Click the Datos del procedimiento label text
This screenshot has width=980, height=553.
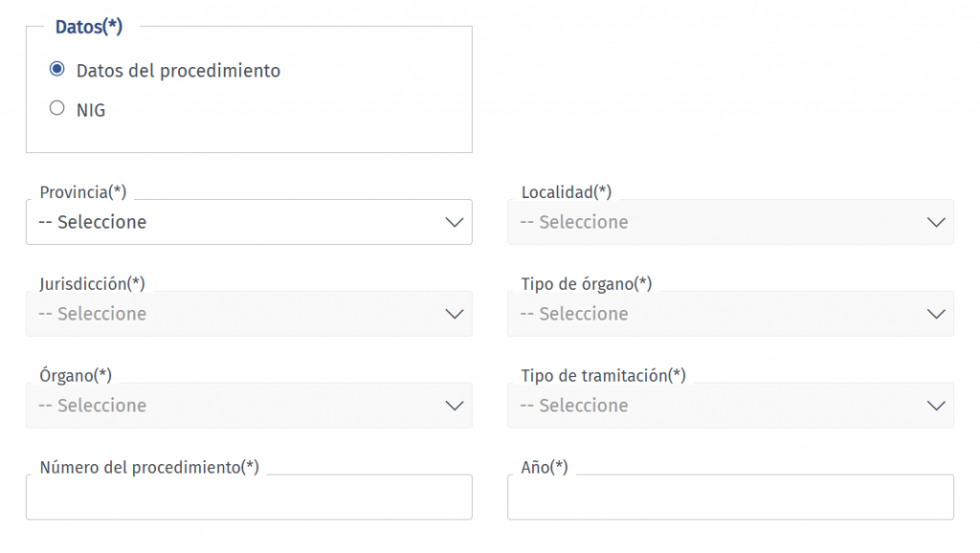click(x=178, y=71)
